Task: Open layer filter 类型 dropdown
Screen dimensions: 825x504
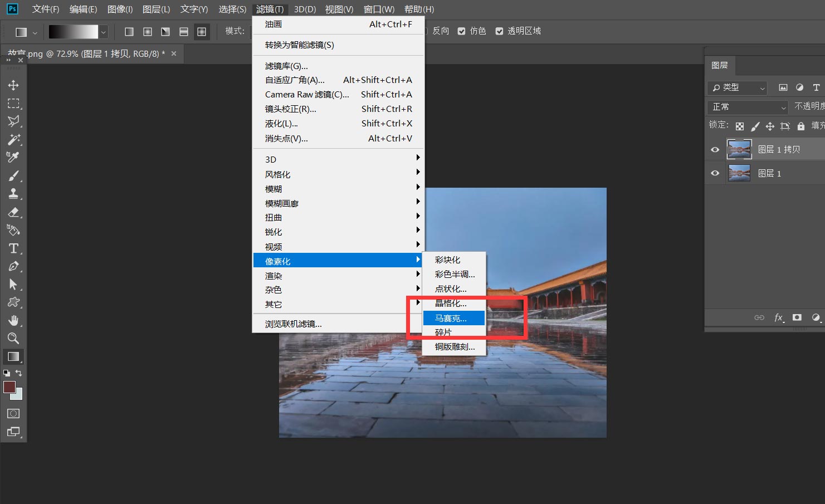Action: pos(738,88)
